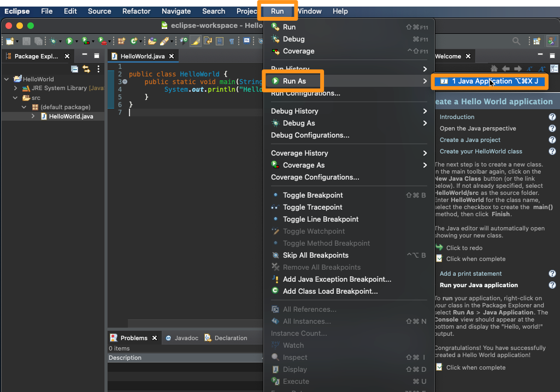Click the Save All toolbar icon
Image resolution: width=560 pixels, height=392 pixels.
coord(38,41)
